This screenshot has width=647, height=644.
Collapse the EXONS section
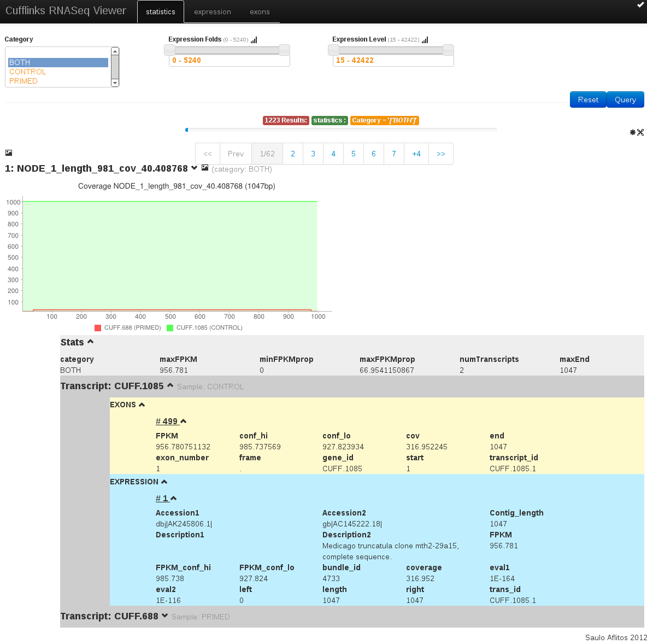[x=142, y=405]
